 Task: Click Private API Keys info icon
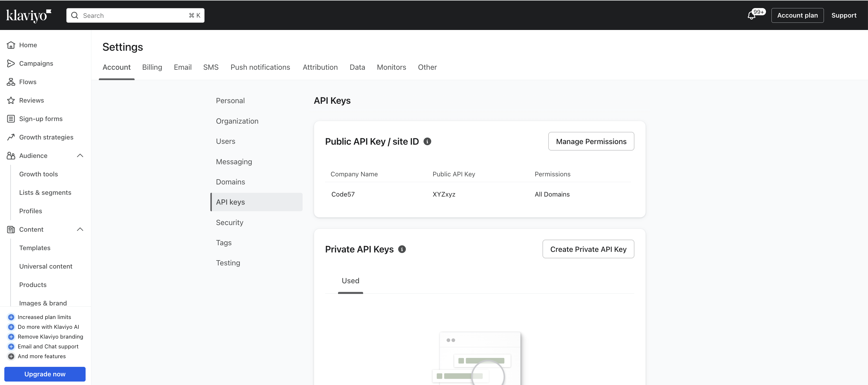click(x=402, y=249)
